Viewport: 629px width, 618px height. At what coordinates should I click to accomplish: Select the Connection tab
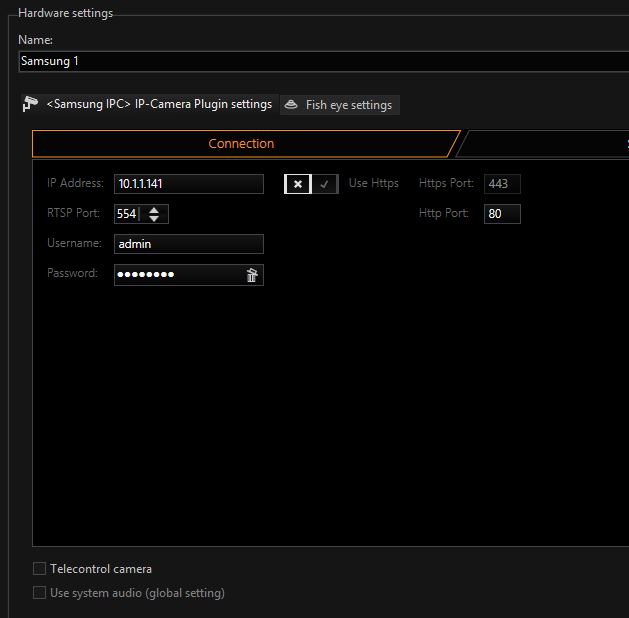pos(241,144)
